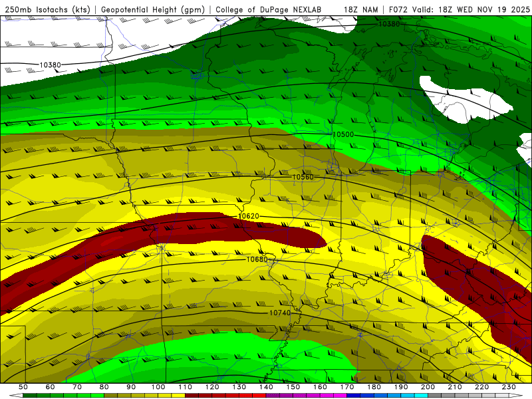Click the 150 value on the color scale
532x399 pixels.
pyautogui.click(x=293, y=387)
